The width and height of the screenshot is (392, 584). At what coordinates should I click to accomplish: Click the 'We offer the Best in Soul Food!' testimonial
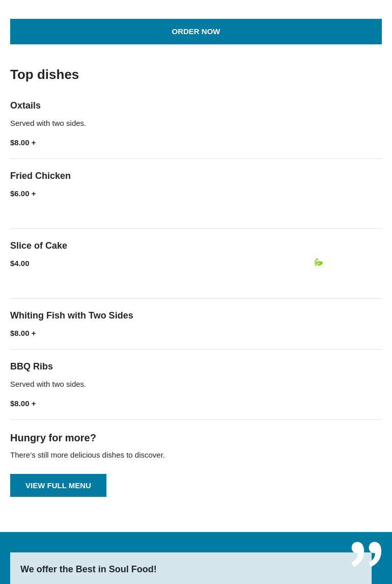(89, 569)
